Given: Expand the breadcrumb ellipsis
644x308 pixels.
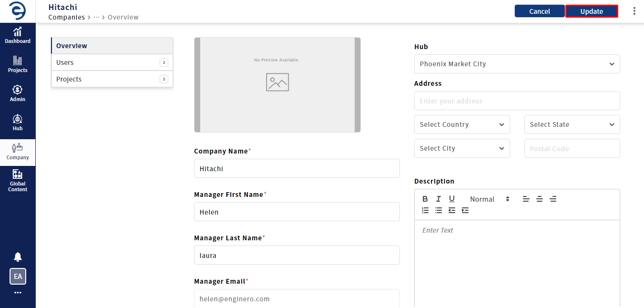Looking at the screenshot, I should tap(96, 17).
